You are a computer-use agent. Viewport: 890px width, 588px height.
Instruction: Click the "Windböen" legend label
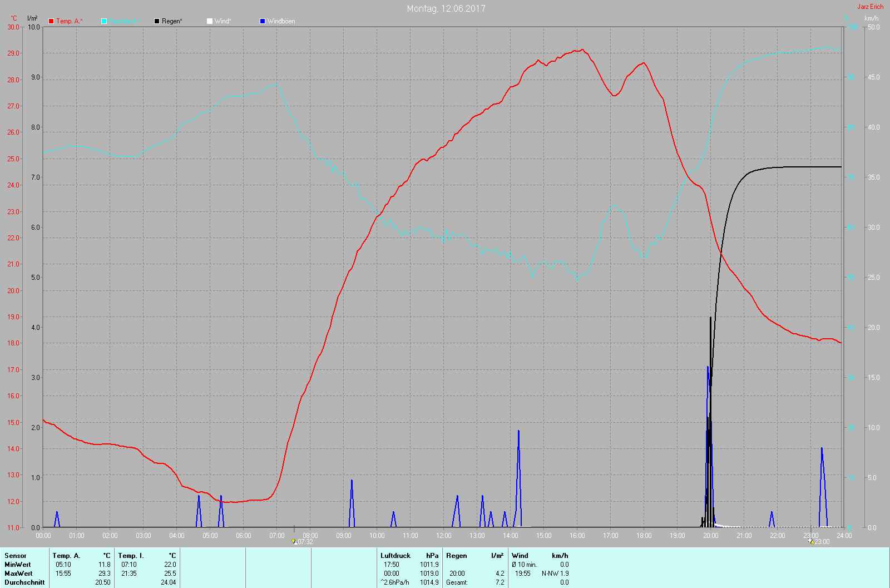281,21
